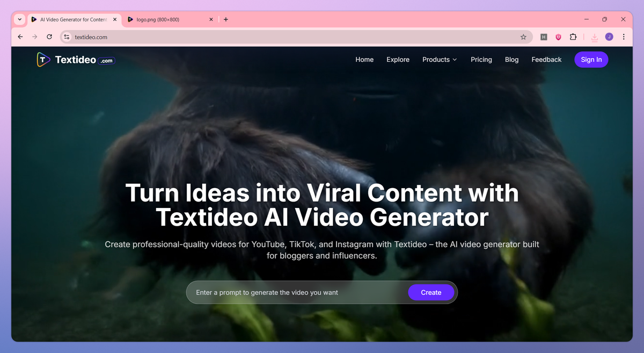Switch to the logo.png (800×800) tab

pos(171,19)
